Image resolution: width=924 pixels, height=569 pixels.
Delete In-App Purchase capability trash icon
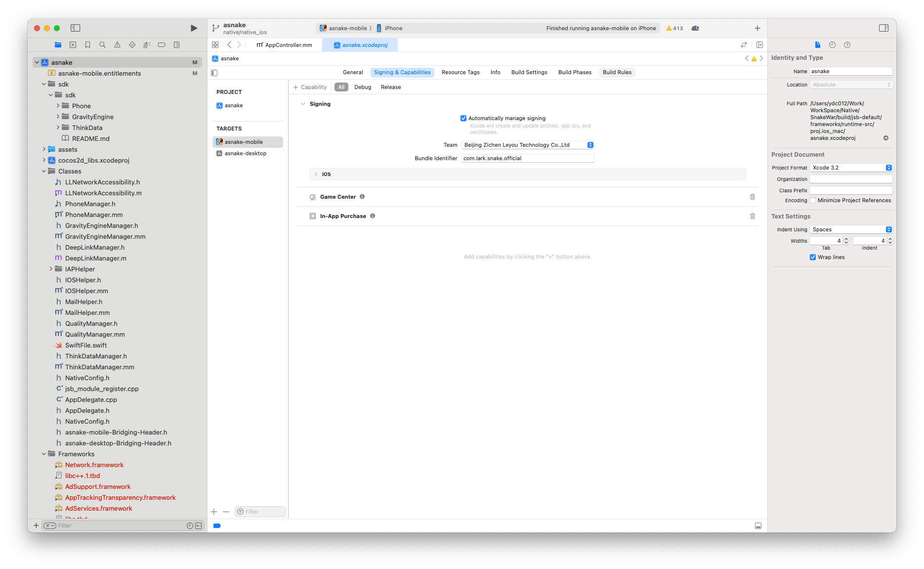point(753,216)
